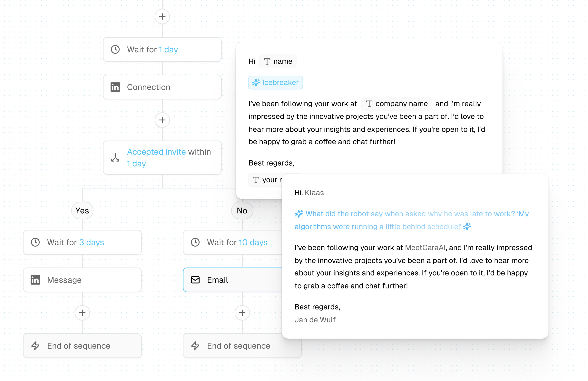
Task: Add step via middle plus button
Action: click(162, 120)
